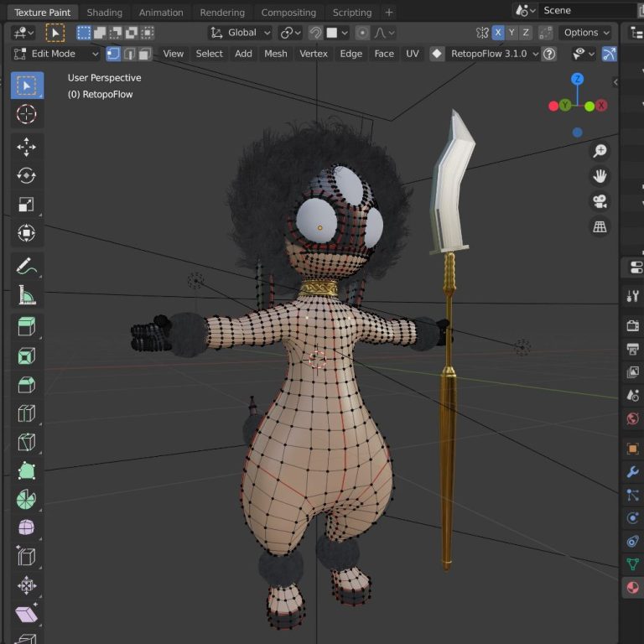Click the blue Z axis gizmo

click(578, 80)
